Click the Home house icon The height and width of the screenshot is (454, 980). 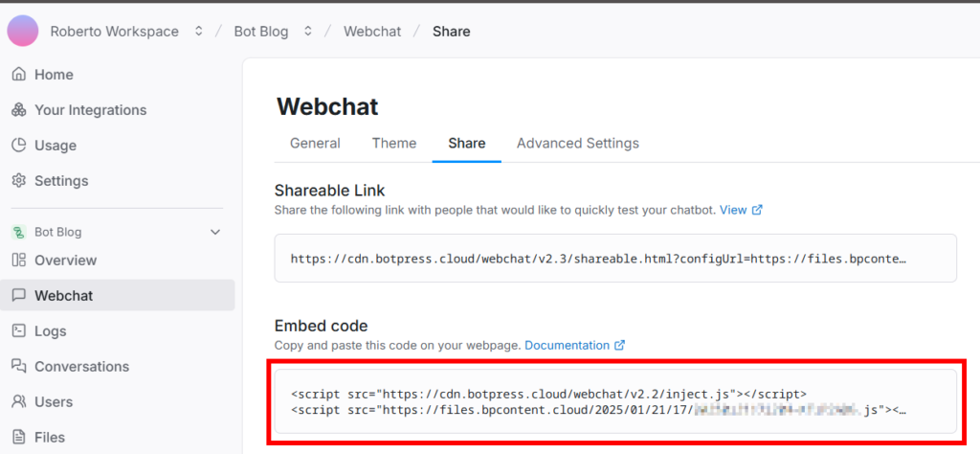[19, 75]
